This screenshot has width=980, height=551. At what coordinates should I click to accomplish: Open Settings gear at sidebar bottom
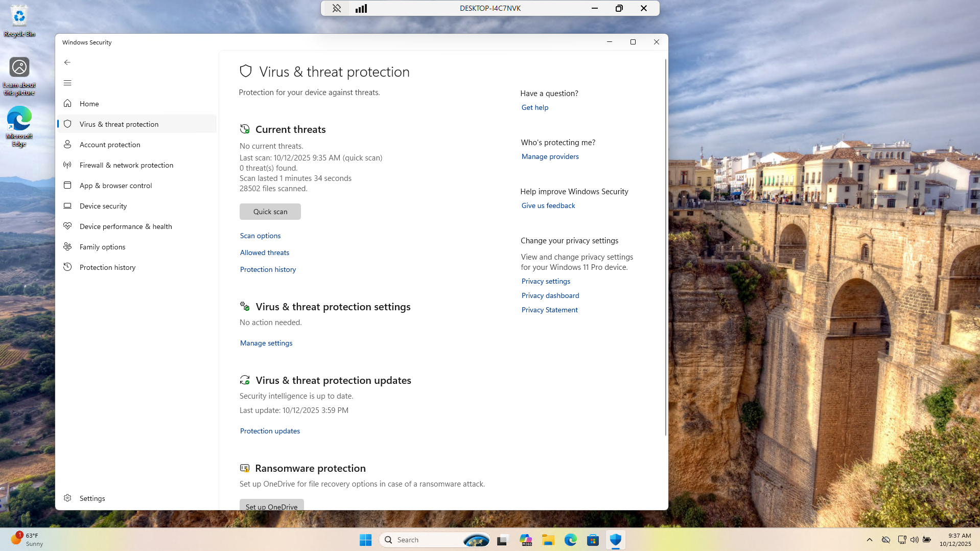67,498
